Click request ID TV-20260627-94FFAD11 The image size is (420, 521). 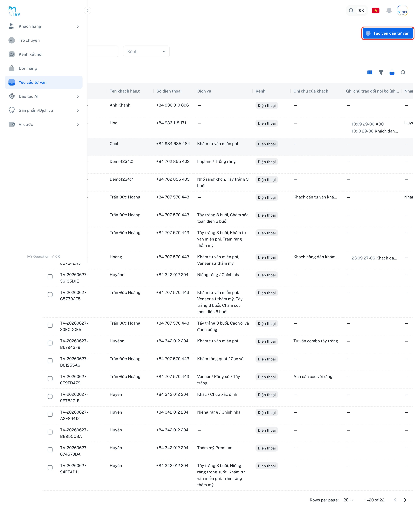point(74,469)
